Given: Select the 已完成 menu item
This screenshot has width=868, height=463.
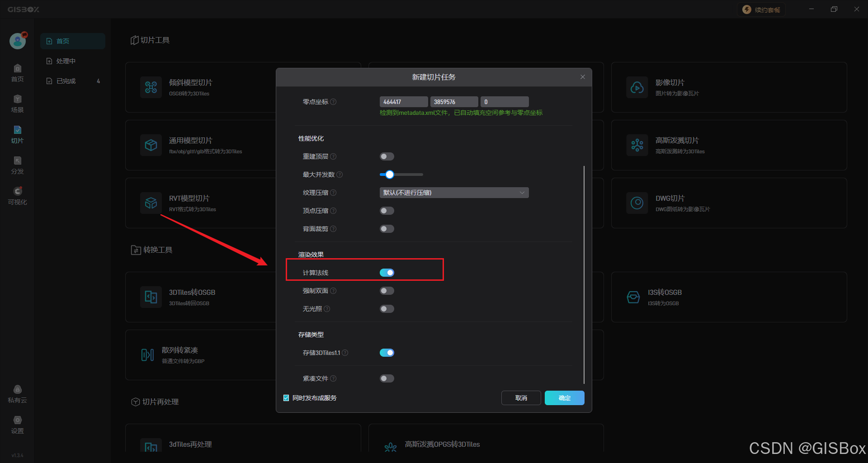Looking at the screenshot, I should [x=73, y=81].
